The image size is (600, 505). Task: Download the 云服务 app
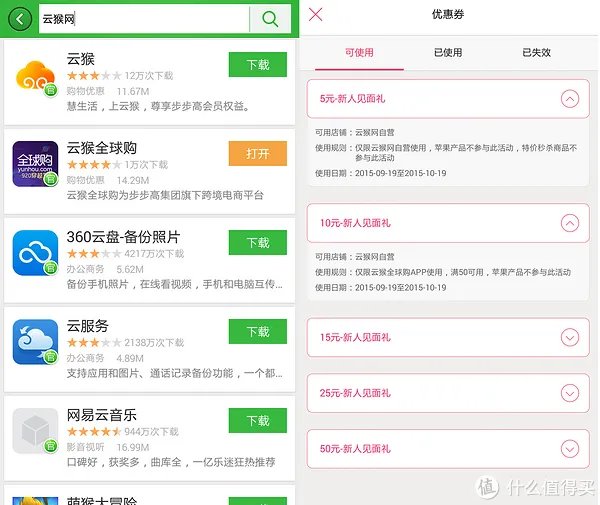pos(258,331)
